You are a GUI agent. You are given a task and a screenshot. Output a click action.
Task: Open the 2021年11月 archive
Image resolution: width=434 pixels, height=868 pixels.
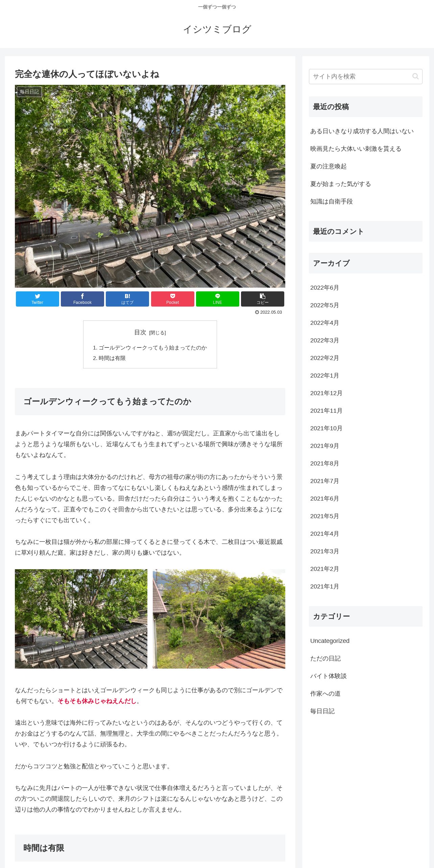click(326, 411)
